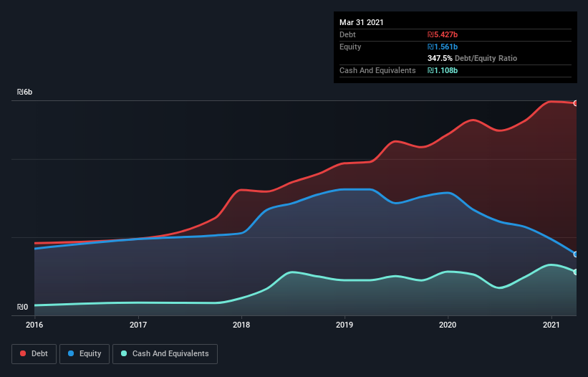
Task: Select the blue Equity endpoint marker
Action: pos(576,254)
